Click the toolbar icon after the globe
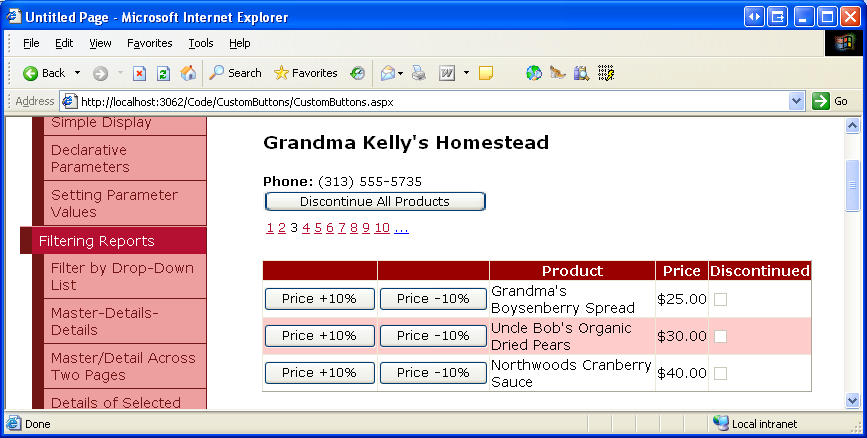 [557, 73]
